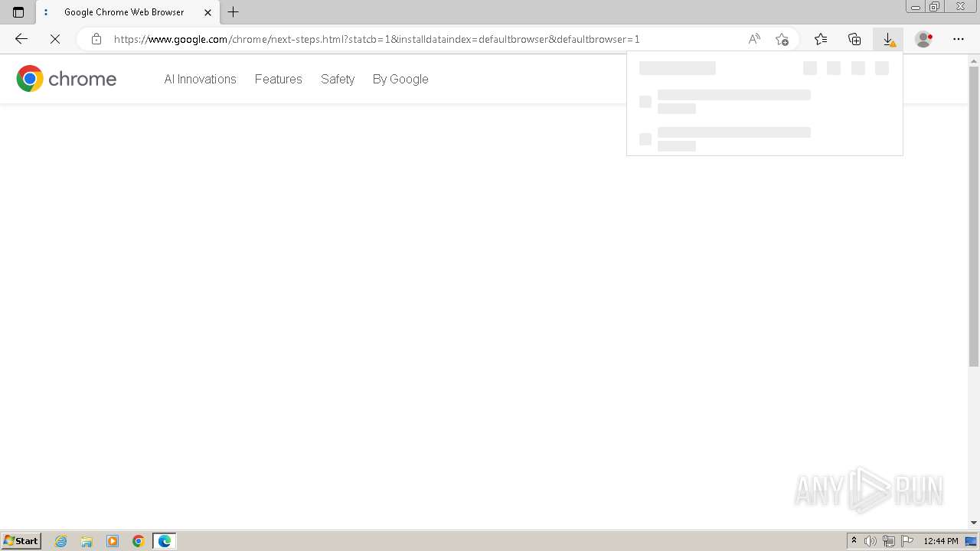Select the Google Chrome Web Browser tab
The width and height of the screenshot is (980, 551).
[x=127, y=12]
